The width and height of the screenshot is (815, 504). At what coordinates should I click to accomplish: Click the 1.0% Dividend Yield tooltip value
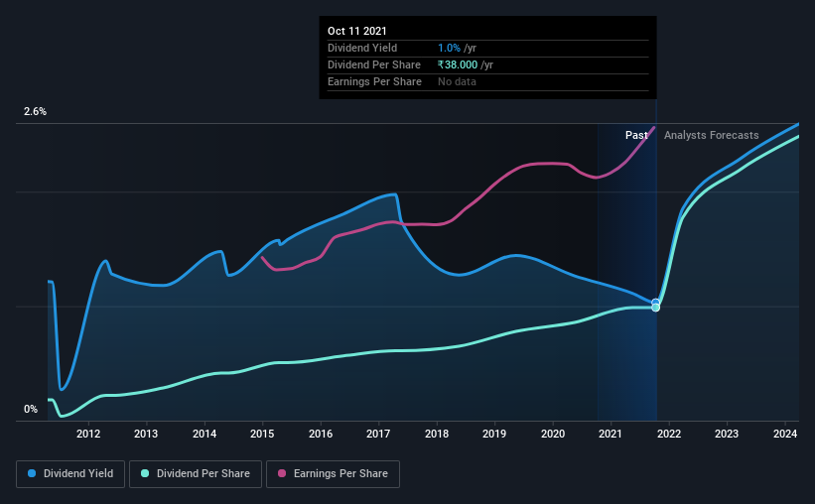[x=449, y=48]
